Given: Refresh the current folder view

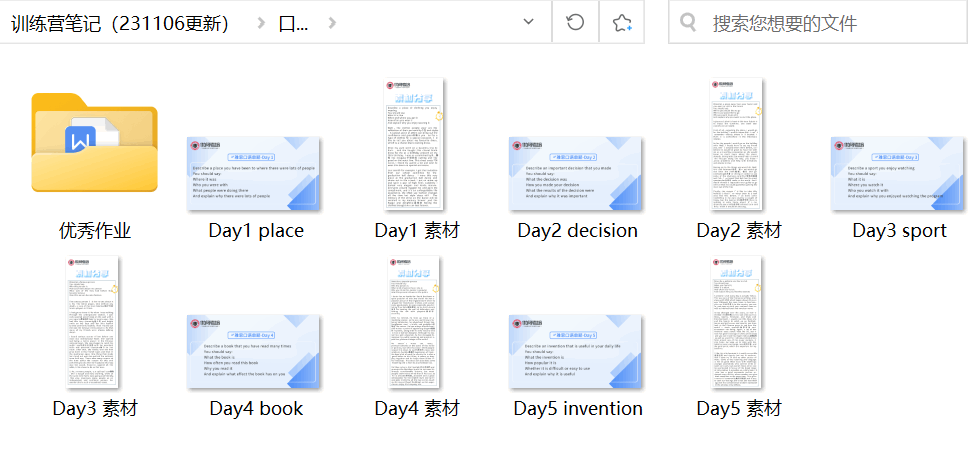Looking at the screenshot, I should coord(575,22).
